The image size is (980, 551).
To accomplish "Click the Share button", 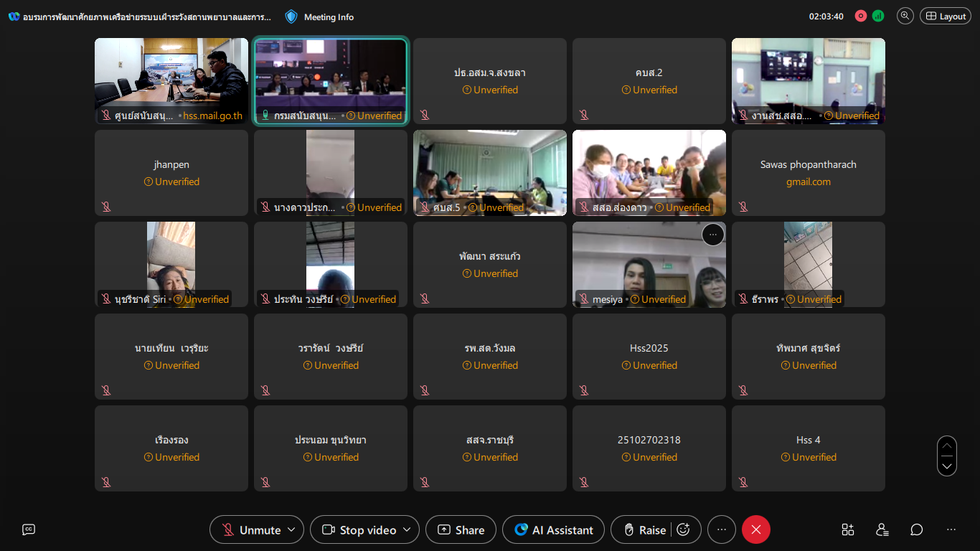I will tap(461, 529).
